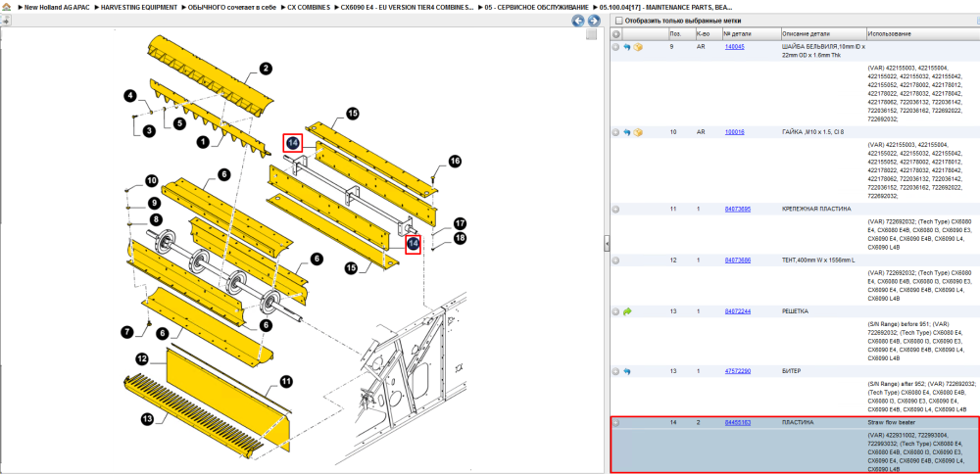Enable 'Отобразить только выбранные метки' checkbox
This screenshot has width=980, height=474.
tap(618, 21)
